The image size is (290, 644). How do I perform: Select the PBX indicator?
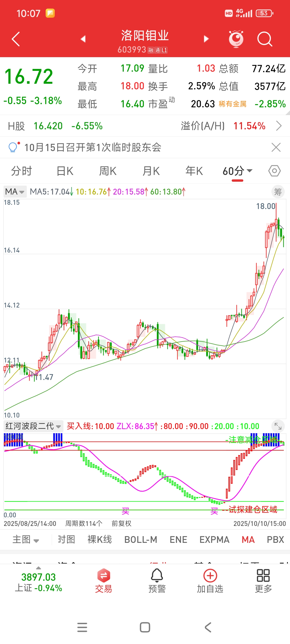point(275,540)
